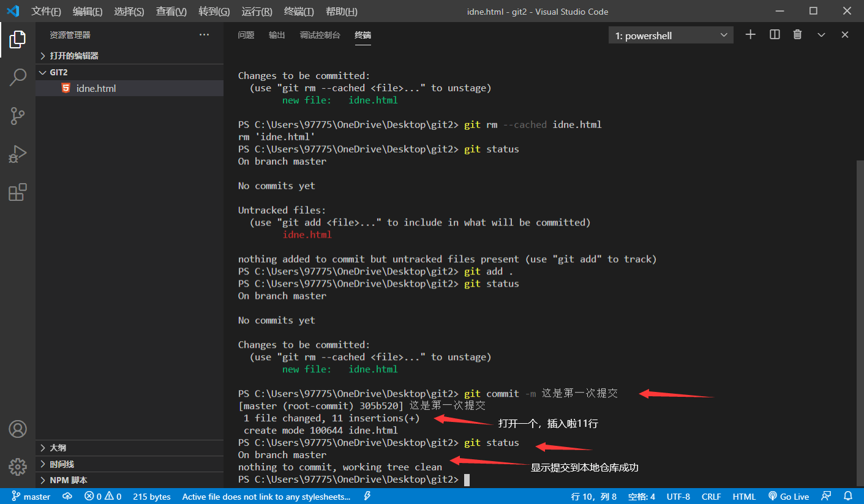Open the Run and Debug view

tap(17, 154)
